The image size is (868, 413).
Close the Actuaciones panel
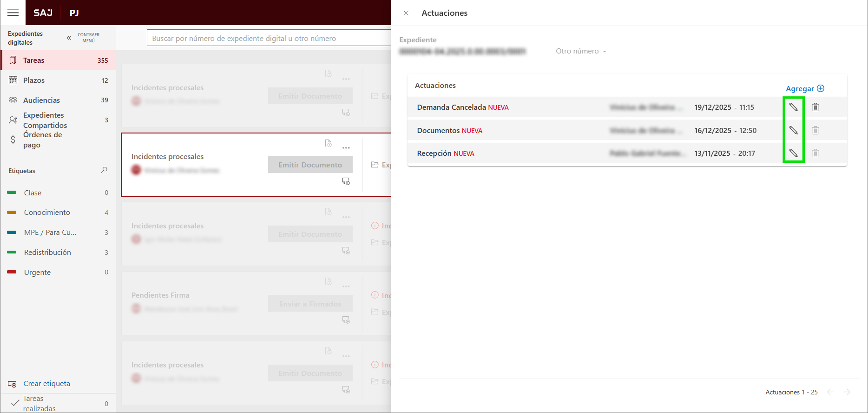coord(406,13)
